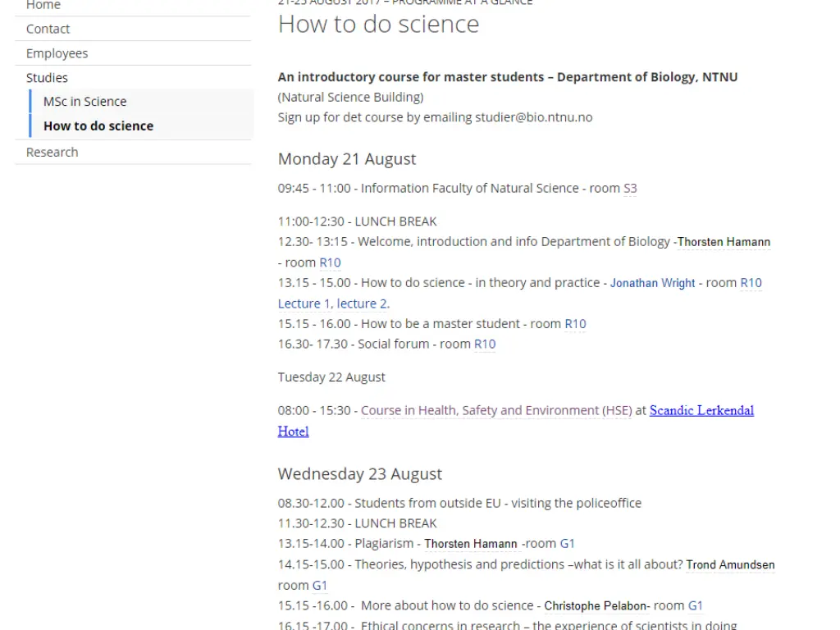Click G1 link after Christophe Pelabon
Viewport: 840px width, 630px height.
696,606
